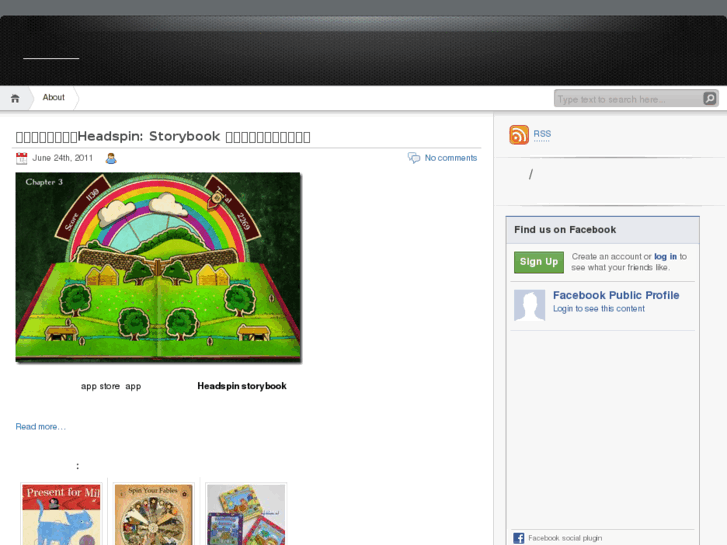727x545 pixels.
Task: Click Login to see this content
Action: (599, 309)
